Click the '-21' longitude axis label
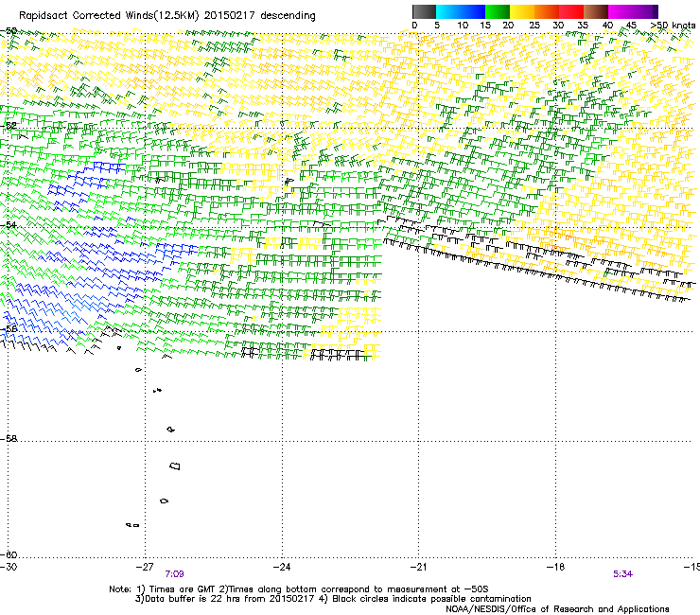Image resolution: width=700 pixels, height=615 pixels. tap(418, 567)
